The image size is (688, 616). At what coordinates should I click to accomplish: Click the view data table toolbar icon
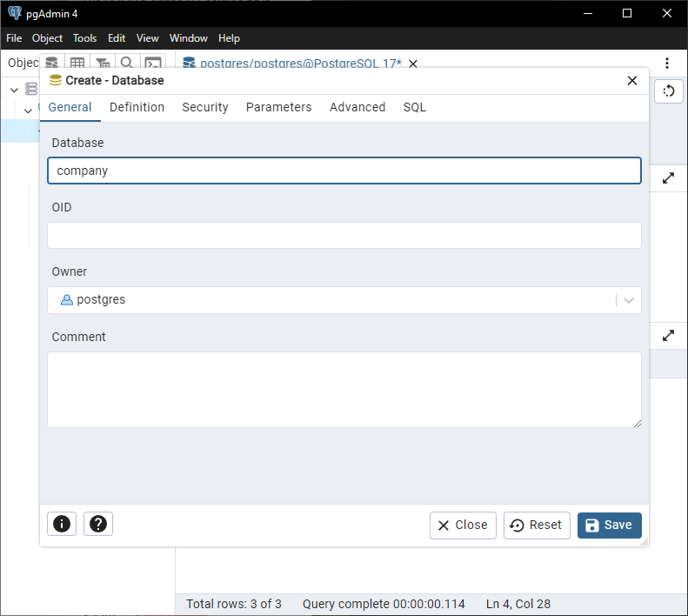coord(77,63)
